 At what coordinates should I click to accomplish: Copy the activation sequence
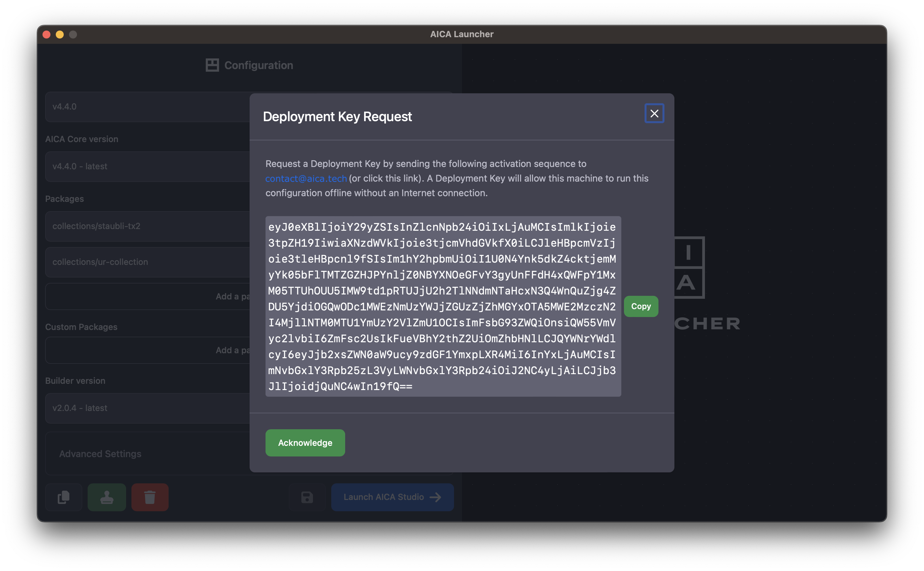tap(641, 306)
